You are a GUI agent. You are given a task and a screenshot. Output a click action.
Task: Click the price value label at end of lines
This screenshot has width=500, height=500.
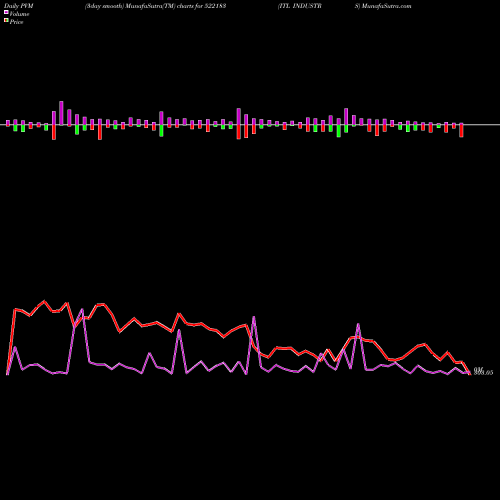pyautogui.click(x=483, y=372)
